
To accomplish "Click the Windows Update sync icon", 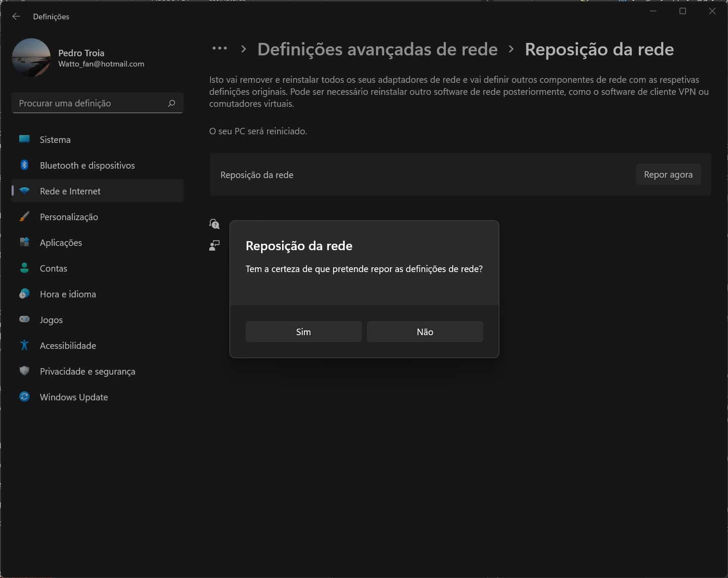I will click(x=24, y=396).
